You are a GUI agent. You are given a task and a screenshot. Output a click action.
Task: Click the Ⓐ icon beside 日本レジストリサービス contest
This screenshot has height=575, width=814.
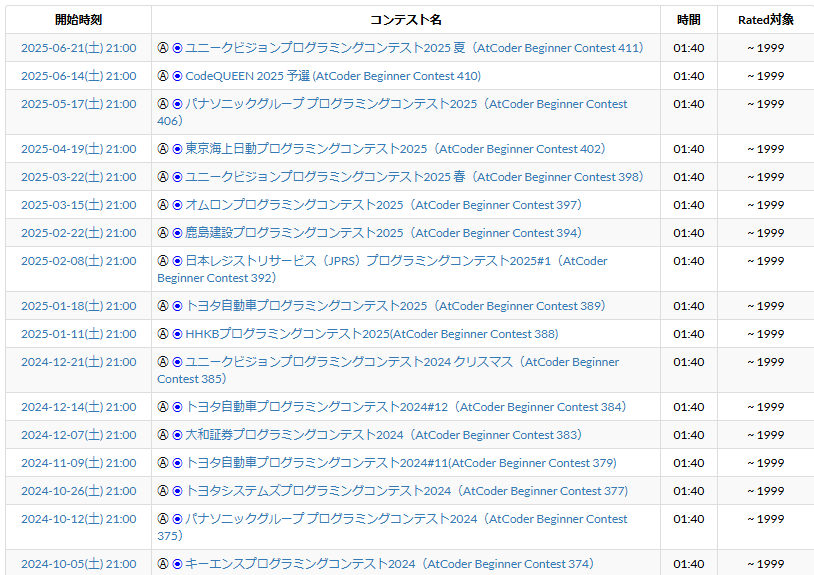click(163, 261)
